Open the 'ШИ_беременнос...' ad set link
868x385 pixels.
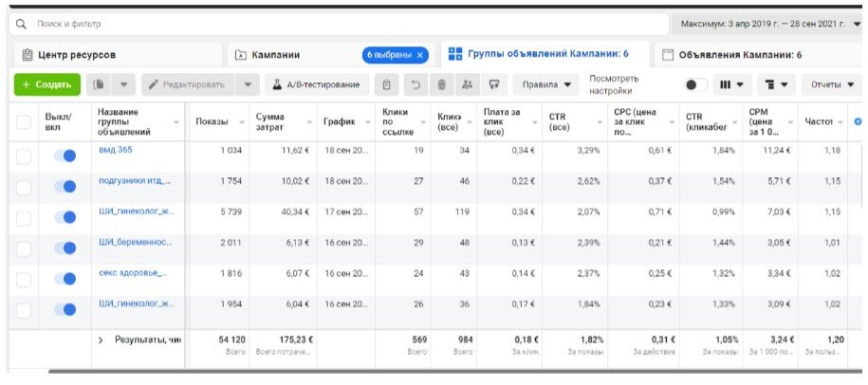click(135, 242)
